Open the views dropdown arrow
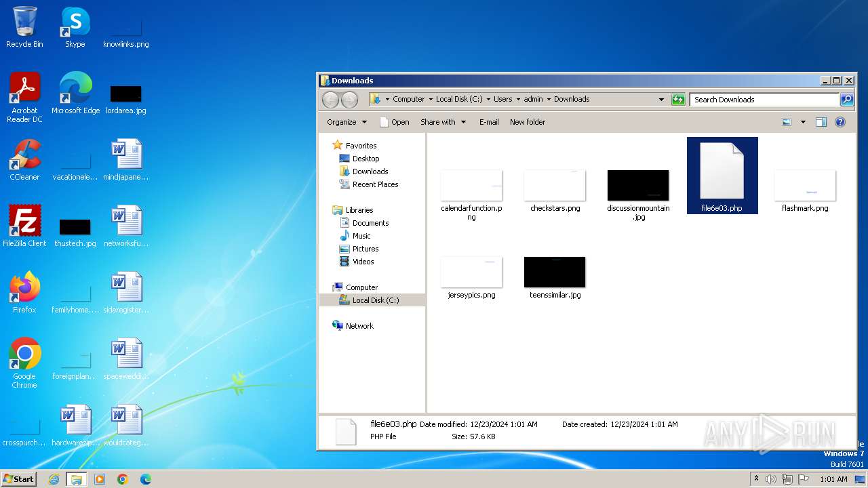 803,122
